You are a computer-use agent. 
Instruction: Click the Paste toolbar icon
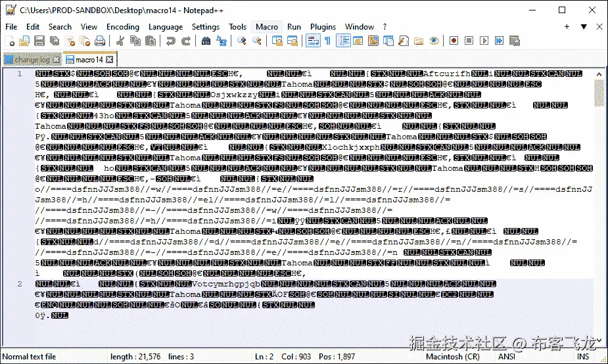click(151, 41)
